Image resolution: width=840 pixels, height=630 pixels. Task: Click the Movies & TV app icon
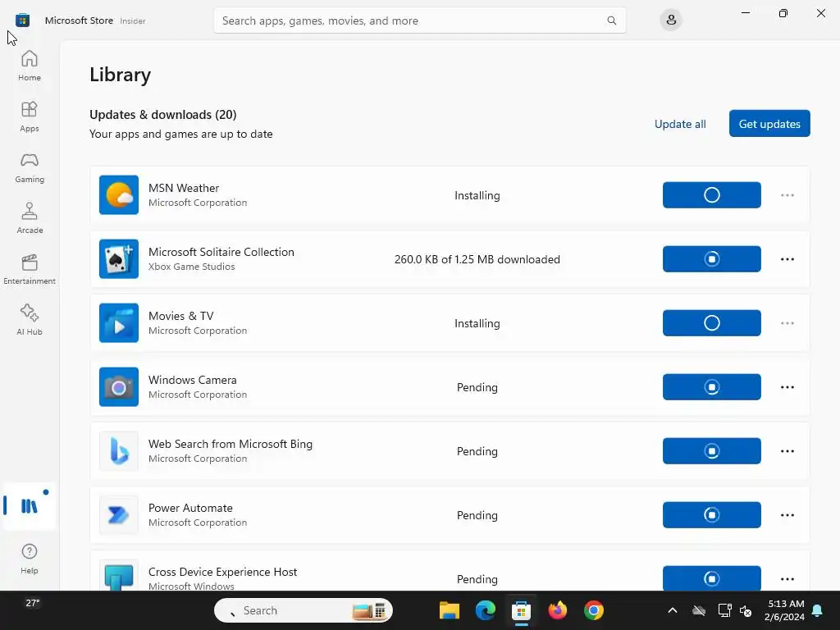point(119,323)
